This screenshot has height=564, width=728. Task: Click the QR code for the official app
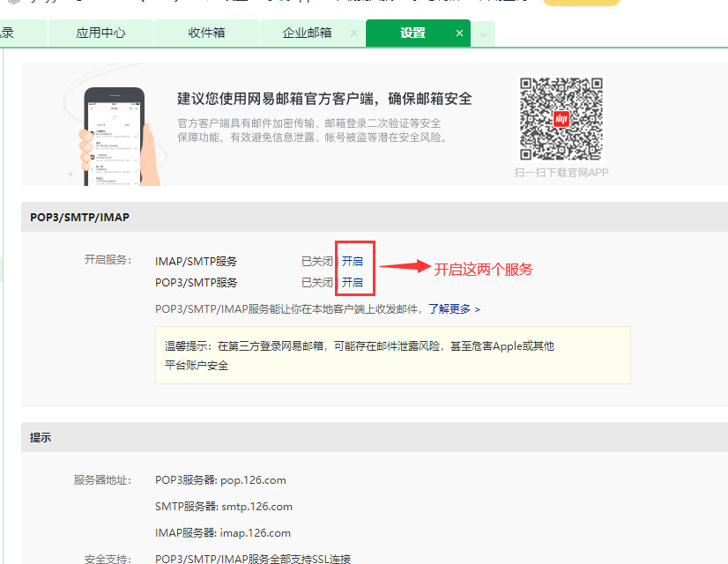pos(561,119)
